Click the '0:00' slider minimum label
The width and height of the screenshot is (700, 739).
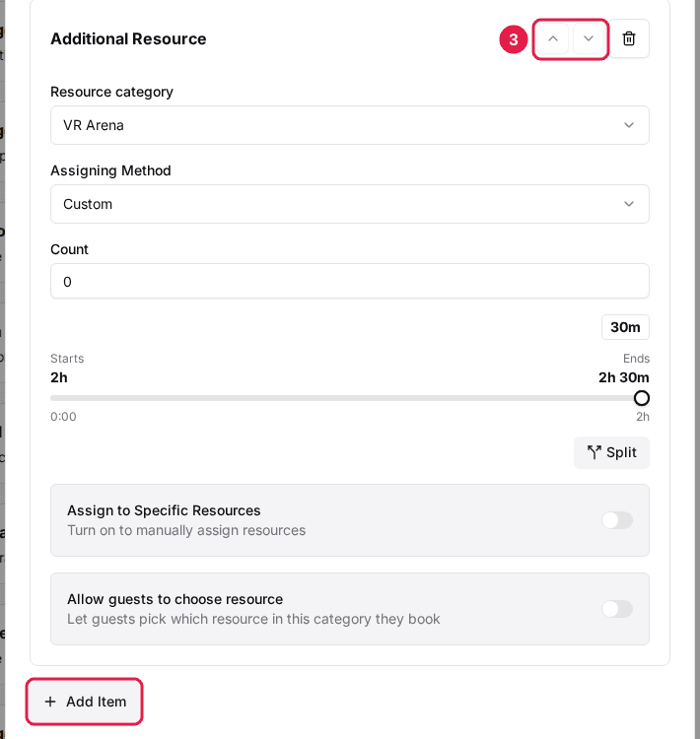click(x=63, y=417)
